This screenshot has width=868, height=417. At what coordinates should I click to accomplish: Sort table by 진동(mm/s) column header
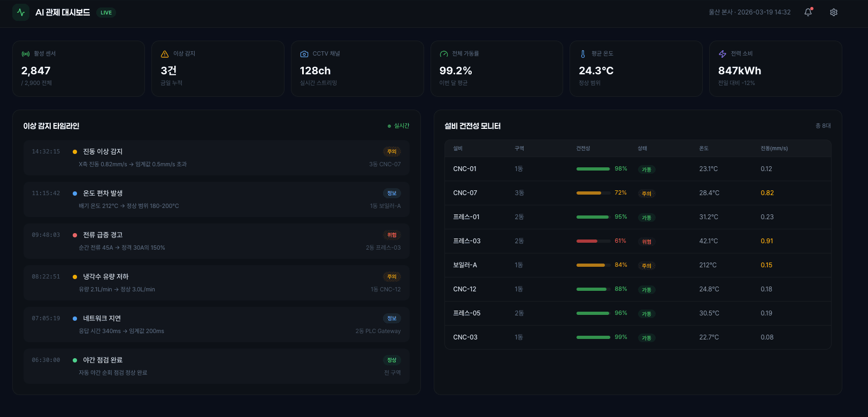774,149
